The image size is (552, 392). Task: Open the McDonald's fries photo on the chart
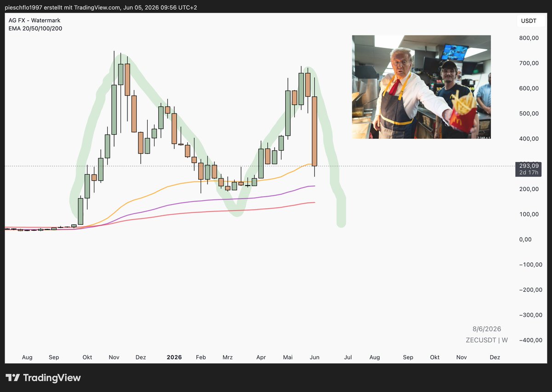(x=421, y=87)
